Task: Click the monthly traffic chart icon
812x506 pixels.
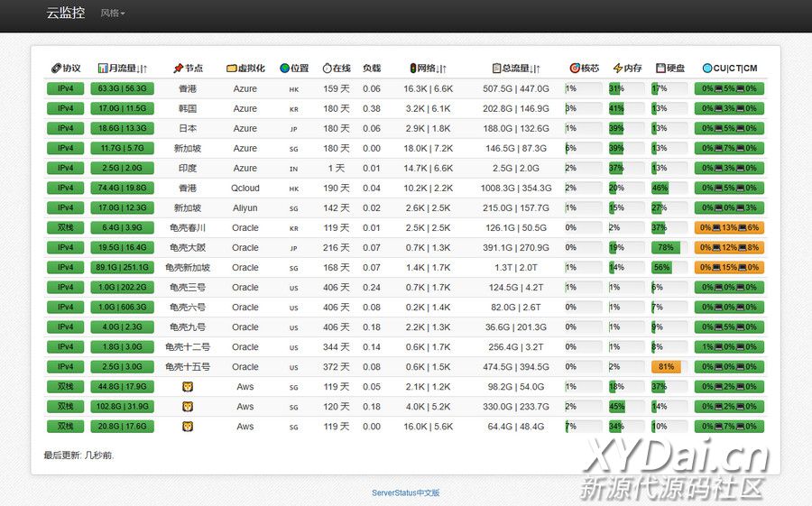Action: pos(103,69)
